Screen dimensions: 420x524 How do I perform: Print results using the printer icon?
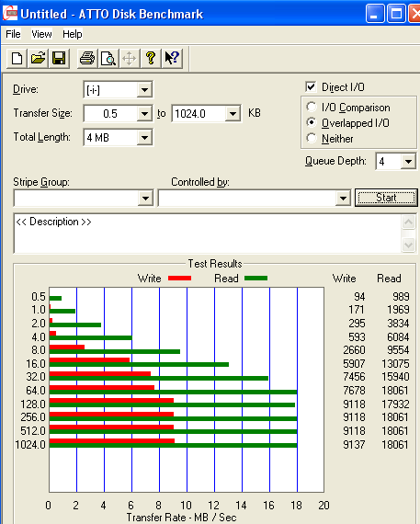87,59
